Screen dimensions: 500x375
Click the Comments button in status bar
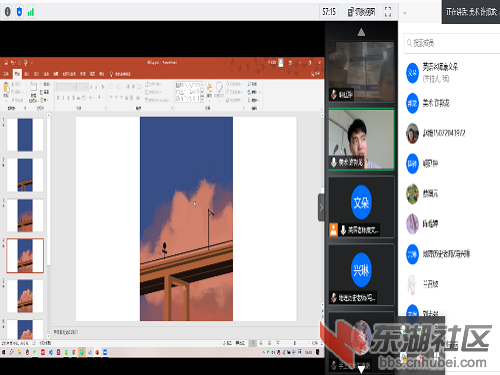point(240,343)
